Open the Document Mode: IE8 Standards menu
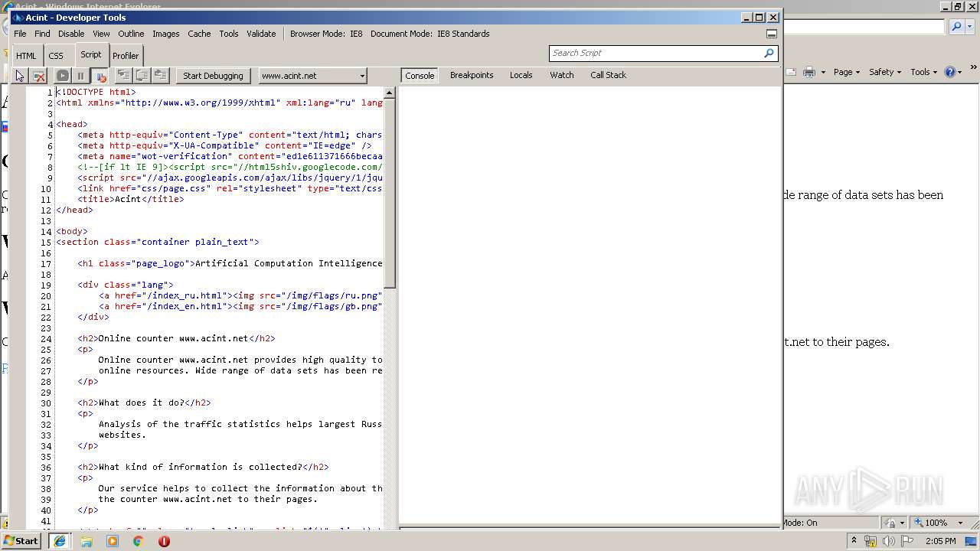This screenshot has height=551, width=980. tap(430, 34)
